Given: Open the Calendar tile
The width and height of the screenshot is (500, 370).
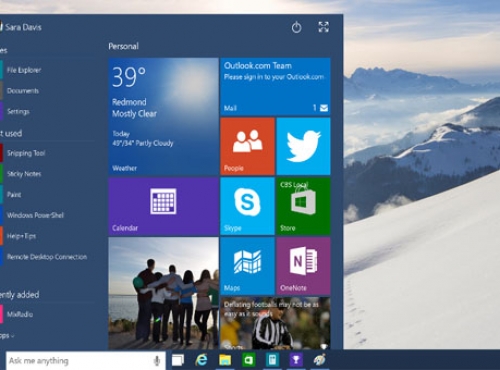Looking at the screenshot, I should 163,206.
